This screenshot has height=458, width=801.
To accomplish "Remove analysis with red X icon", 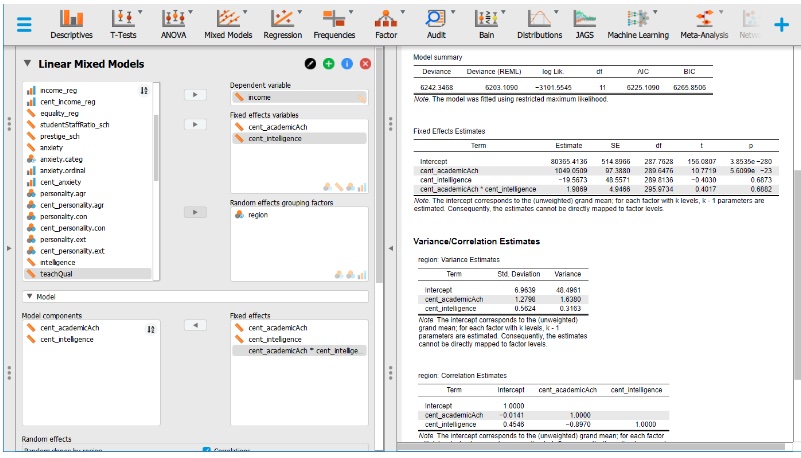I will point(365,64).
